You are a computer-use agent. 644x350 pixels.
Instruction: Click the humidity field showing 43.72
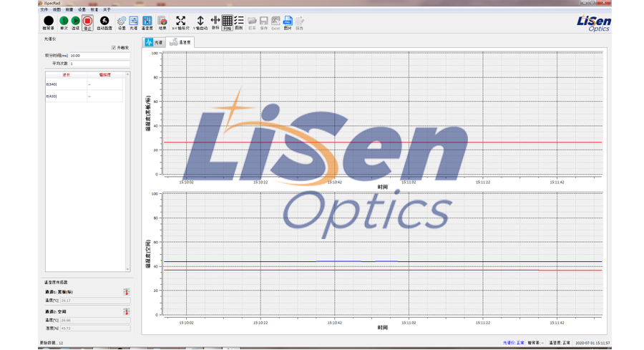95,329
